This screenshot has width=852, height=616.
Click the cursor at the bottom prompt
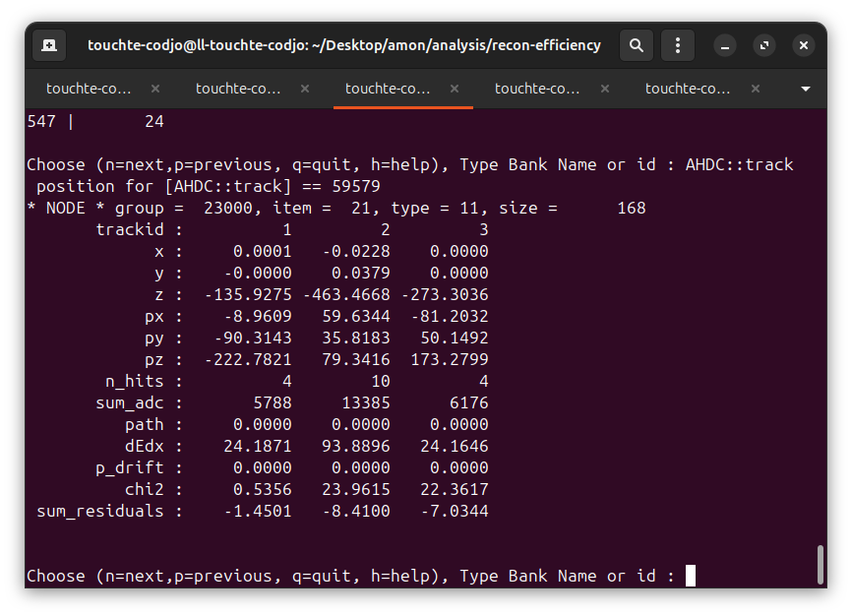tap(690, 576)
